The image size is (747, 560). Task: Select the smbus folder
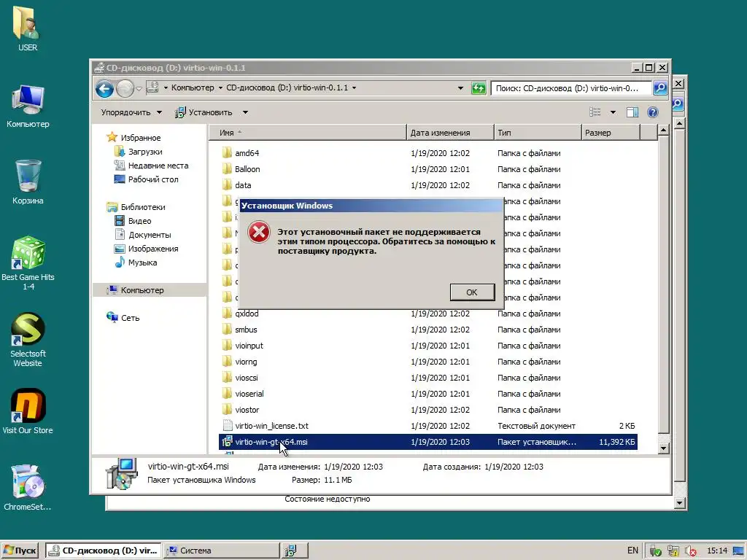tap(246, 330)
